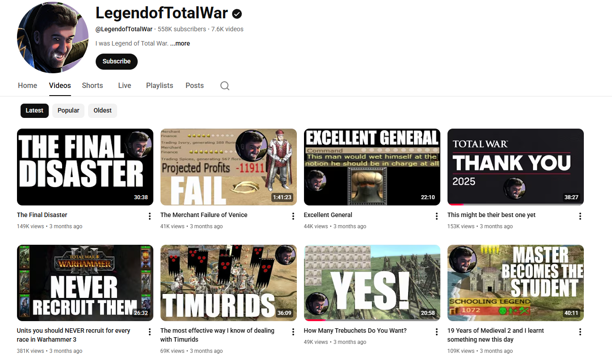Open options menu for The Final Disaster
Image resolution: width=612 pixels, height=364 pixels.
[150, 216]
